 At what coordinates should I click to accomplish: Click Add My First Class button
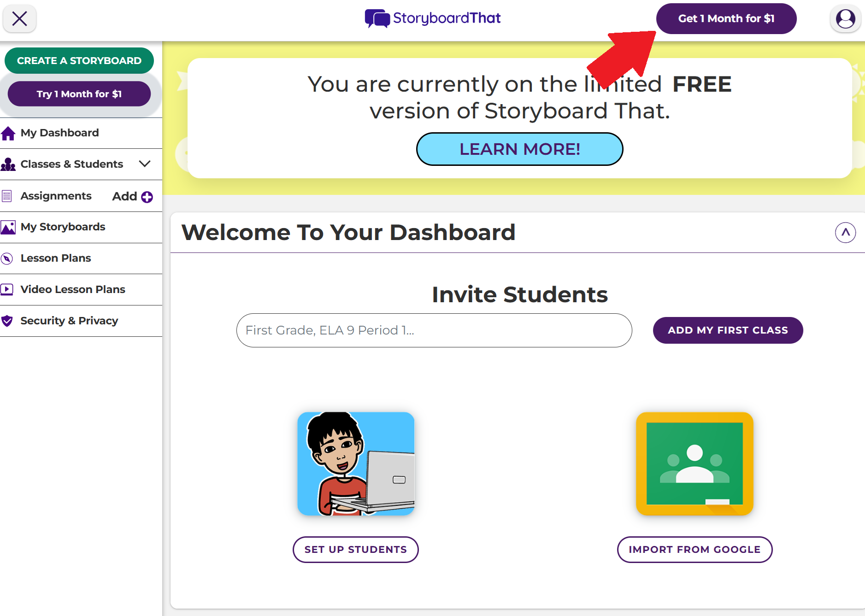tap(728, 330)
